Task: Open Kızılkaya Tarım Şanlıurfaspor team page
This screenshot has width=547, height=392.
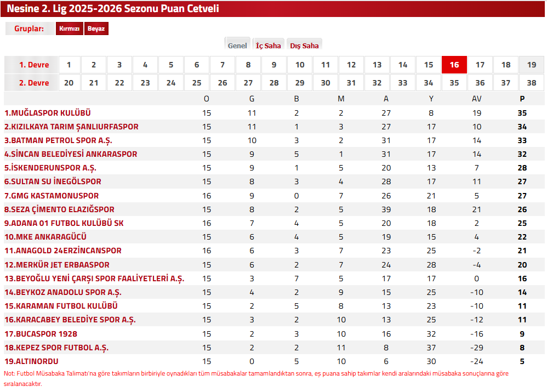Action: [71, 127]
